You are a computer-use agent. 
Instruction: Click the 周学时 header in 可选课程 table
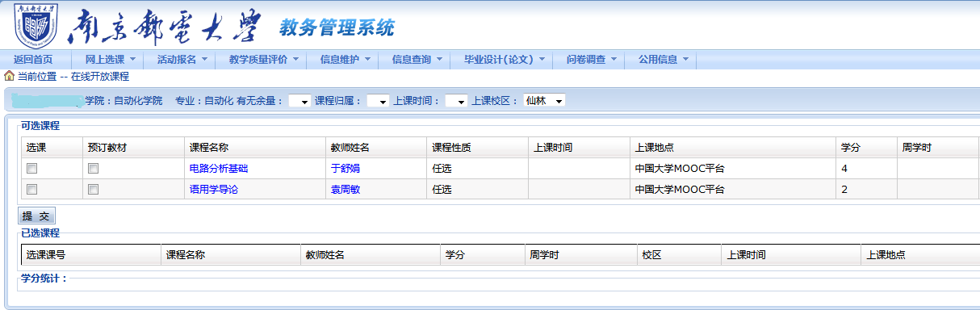coord(917,148)
